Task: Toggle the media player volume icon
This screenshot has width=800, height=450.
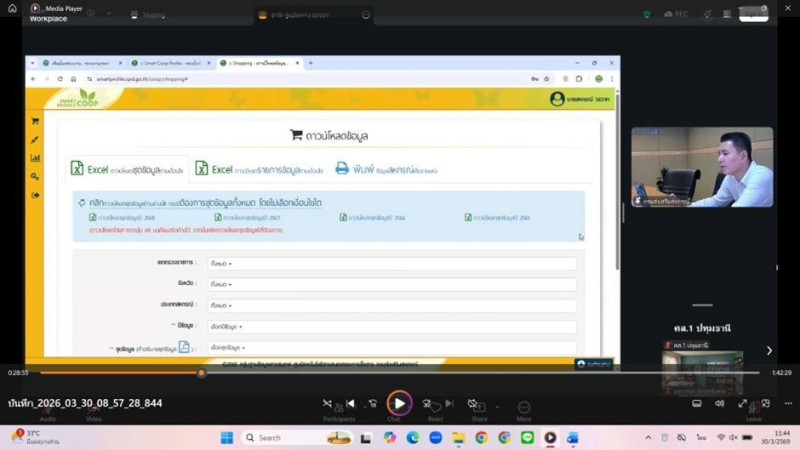Action: click(x=719, y=403)
